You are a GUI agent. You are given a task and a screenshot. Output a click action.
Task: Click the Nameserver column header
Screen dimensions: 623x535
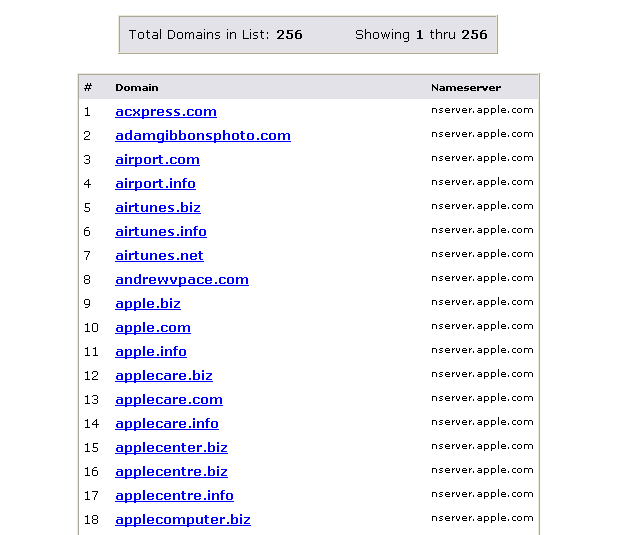click(465, 88)
